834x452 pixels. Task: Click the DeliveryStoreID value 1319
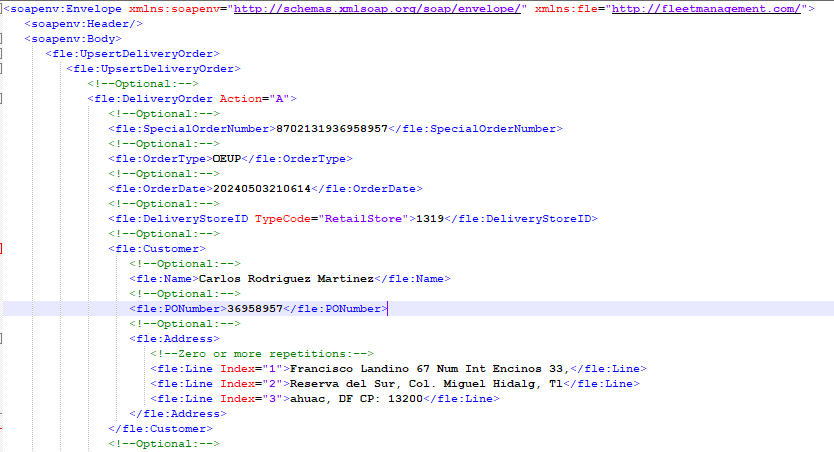[430, 219]
